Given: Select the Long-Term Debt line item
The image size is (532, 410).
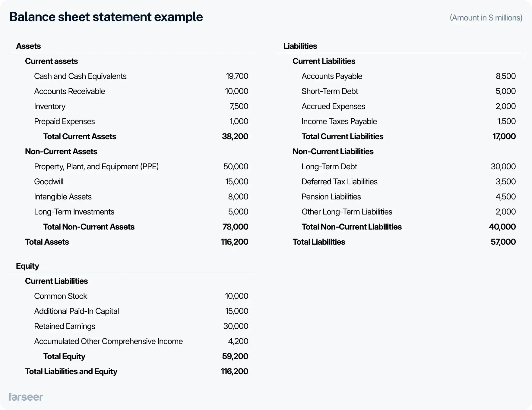Looking at the screenshot, I should click(x=329, y=166).
